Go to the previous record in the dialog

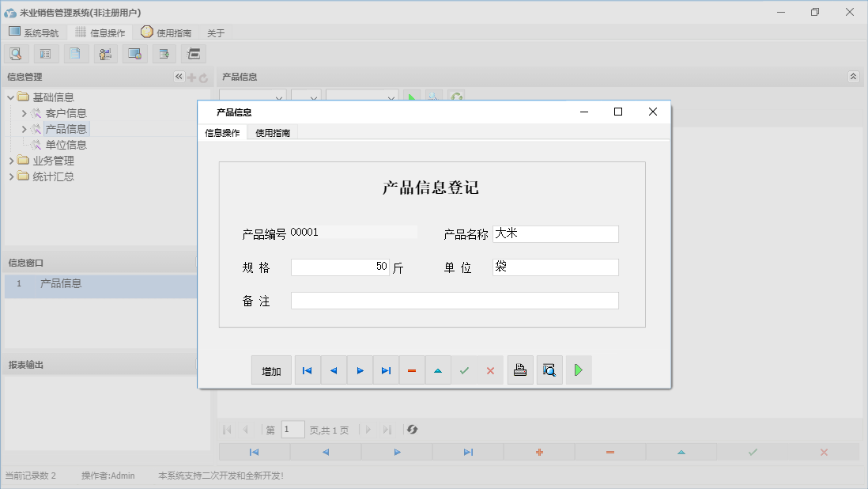point(334,370)
